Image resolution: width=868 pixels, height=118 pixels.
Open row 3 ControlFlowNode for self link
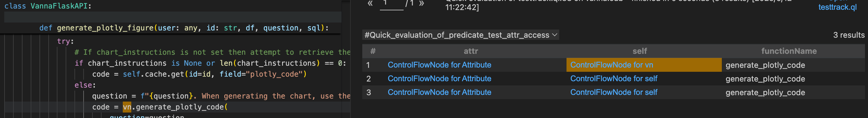coord(614,92)
